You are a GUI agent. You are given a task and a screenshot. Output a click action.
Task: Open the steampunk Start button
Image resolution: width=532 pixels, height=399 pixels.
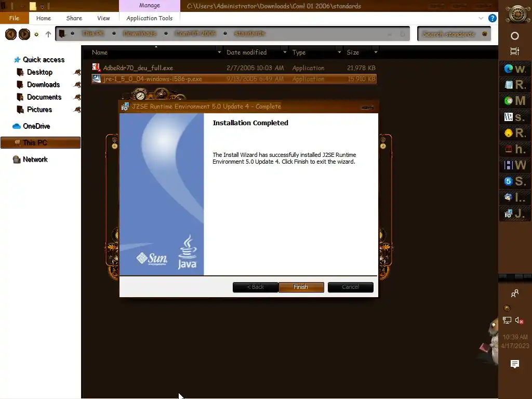[517, 14]
